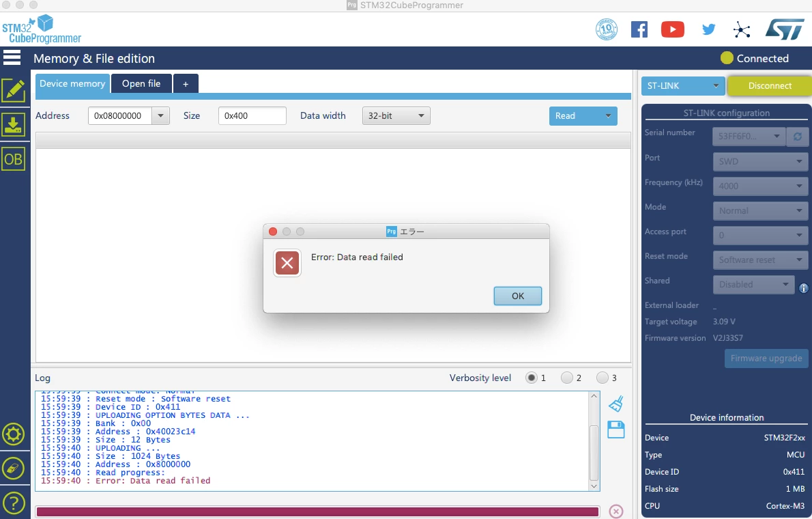Expand the Address dropdown arrow

pyautogui.click(x=160, y=115)
